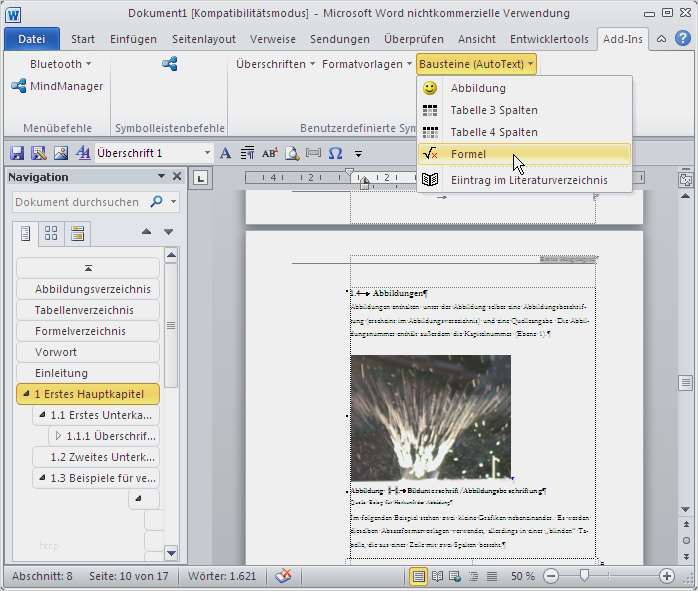This screenshot has height=591, width=698.
Task: Click the Save floppy disk icon
Action: click(x=17, y=153)
